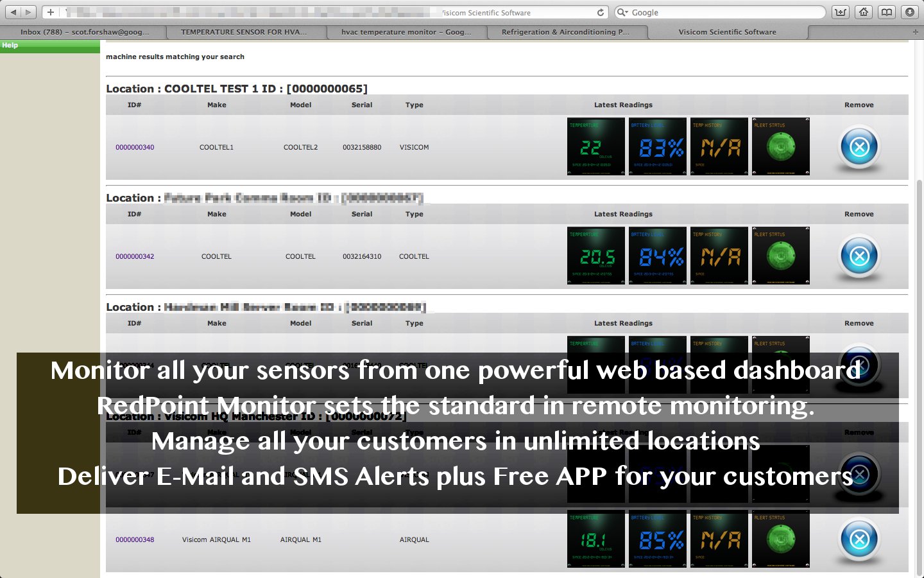Click the AIRQUAL type cell
Screen dimensions: 924x578
pyautogui.click(x=415, y=539)
